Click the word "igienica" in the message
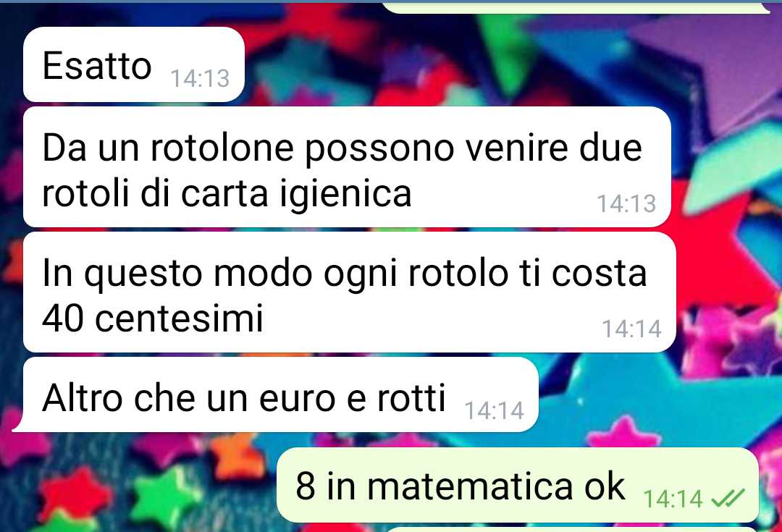This screenshot has height=532, width=782. [345, 195]
